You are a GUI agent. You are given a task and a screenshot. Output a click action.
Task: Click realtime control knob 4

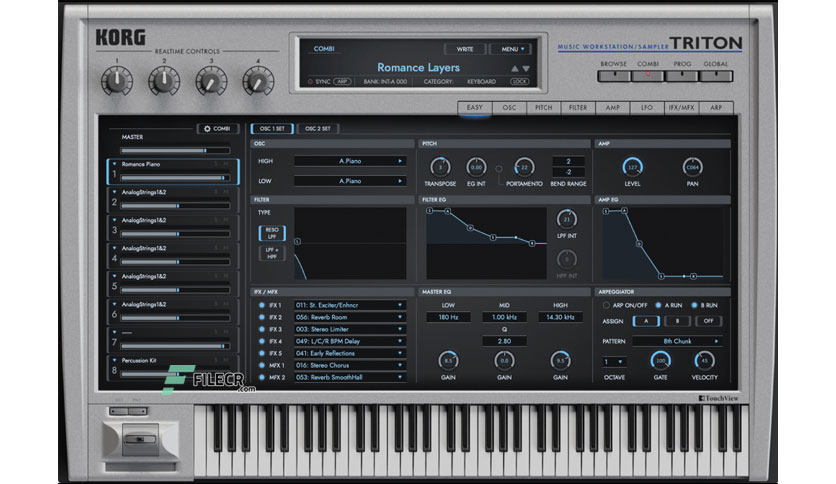(258, 81)
